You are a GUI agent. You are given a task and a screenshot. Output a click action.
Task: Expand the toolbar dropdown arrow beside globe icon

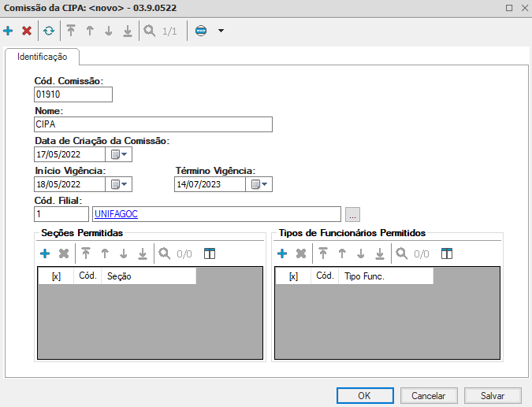[x=221, y=31]
